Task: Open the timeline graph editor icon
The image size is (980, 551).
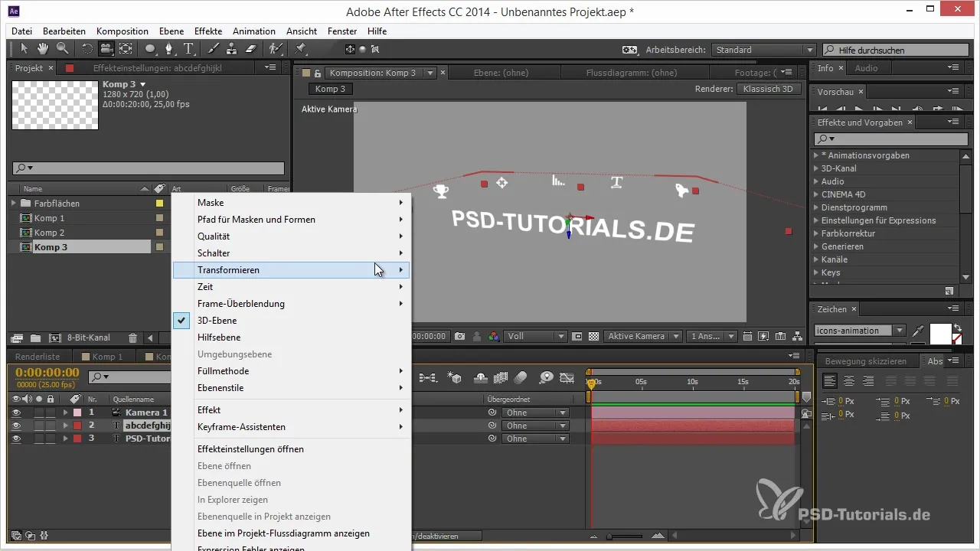Action: click(x=567, y=377)
